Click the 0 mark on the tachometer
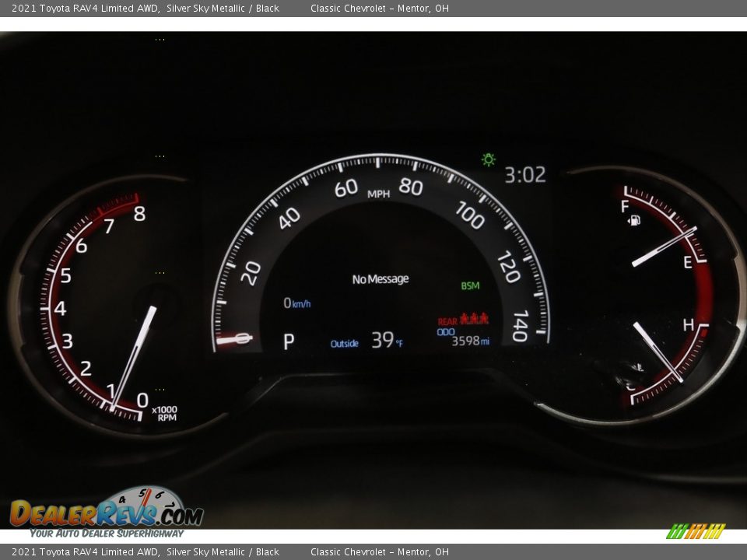This screenshot has width=747, height=560. pyautogui.click(x=142, y=401)
